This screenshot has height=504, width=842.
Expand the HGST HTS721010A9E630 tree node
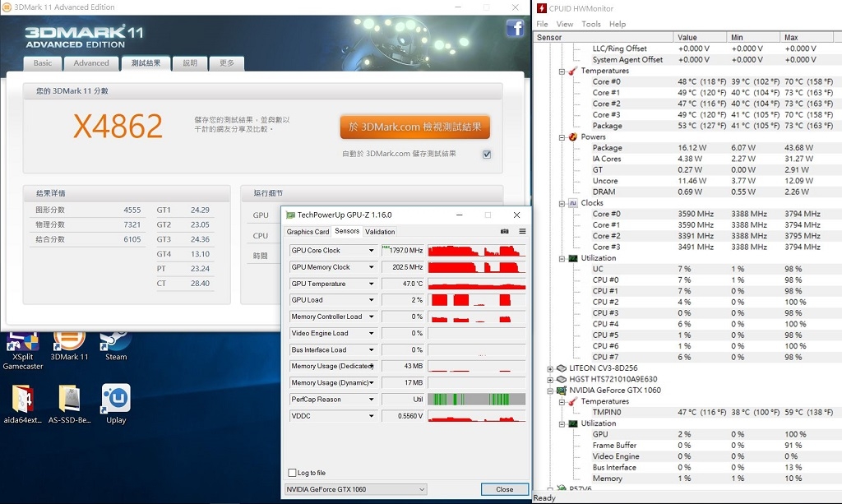(x=550, y=380)
